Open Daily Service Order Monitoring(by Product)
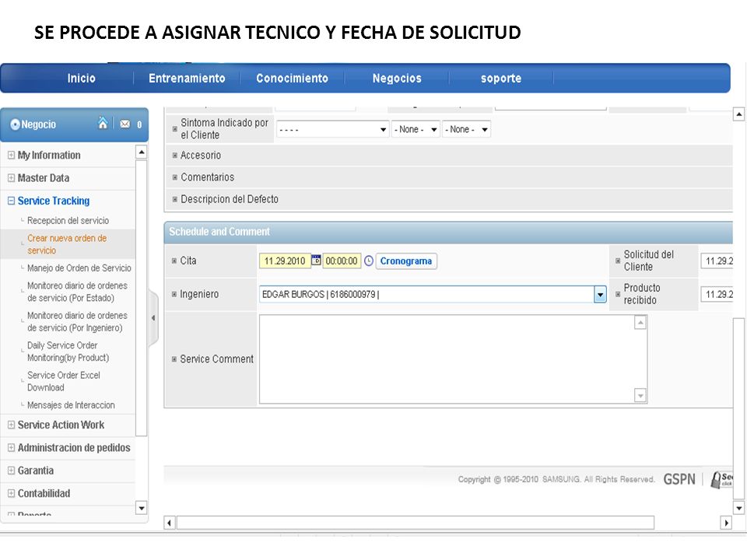Image resolution: width=747 pixels, height=560 pixels. coord(68,352)
